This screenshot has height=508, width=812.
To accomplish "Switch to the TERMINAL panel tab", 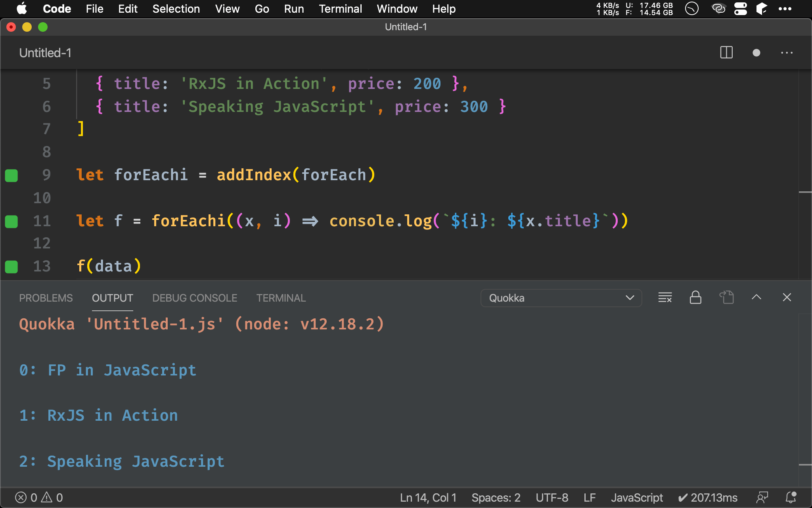I will tap(281, 298).
